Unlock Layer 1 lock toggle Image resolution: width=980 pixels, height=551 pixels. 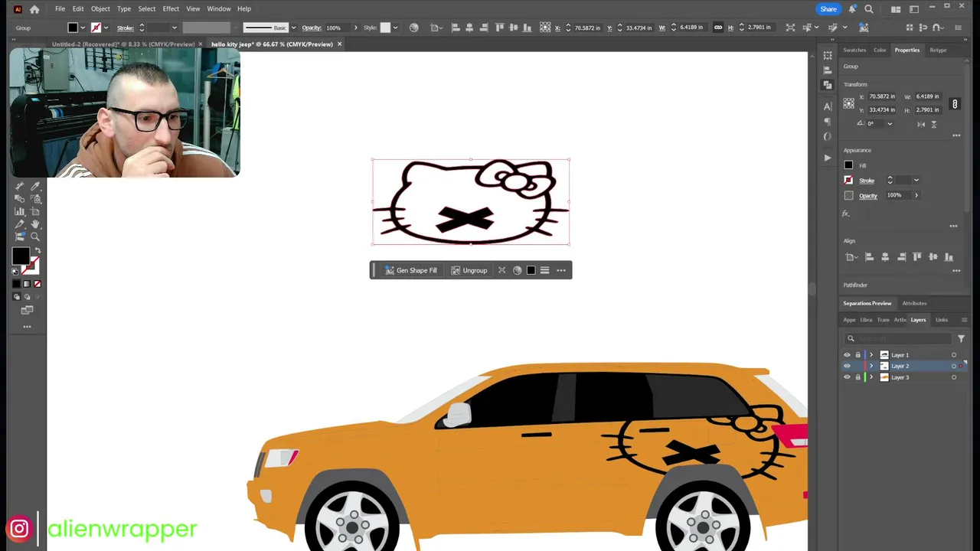click(x=857, y=355)
